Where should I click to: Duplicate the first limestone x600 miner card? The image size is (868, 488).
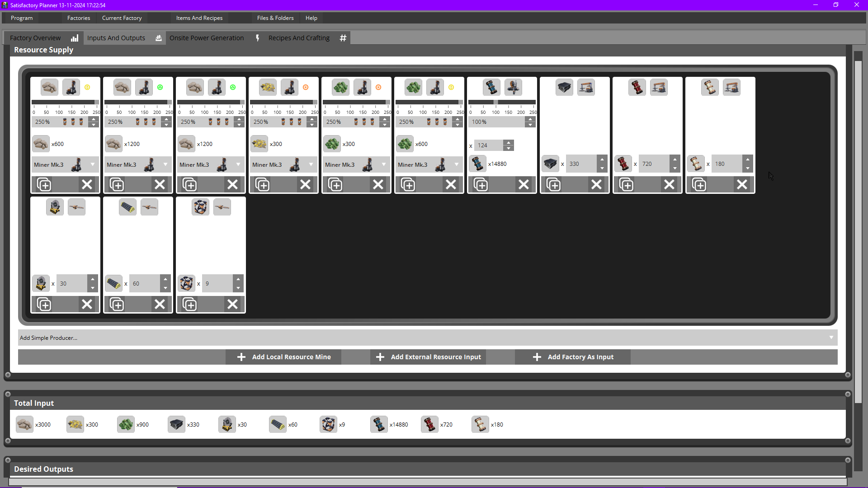click(44, 184)
